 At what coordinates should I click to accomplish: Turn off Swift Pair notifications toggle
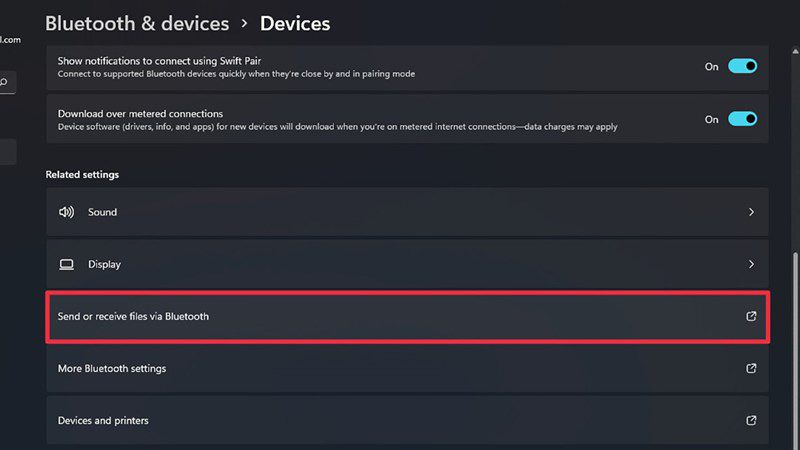point(742,66)
